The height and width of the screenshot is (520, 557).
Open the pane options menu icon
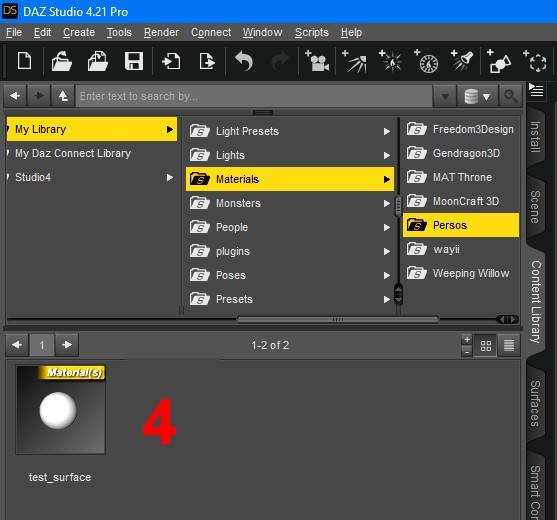click(536, 90)
